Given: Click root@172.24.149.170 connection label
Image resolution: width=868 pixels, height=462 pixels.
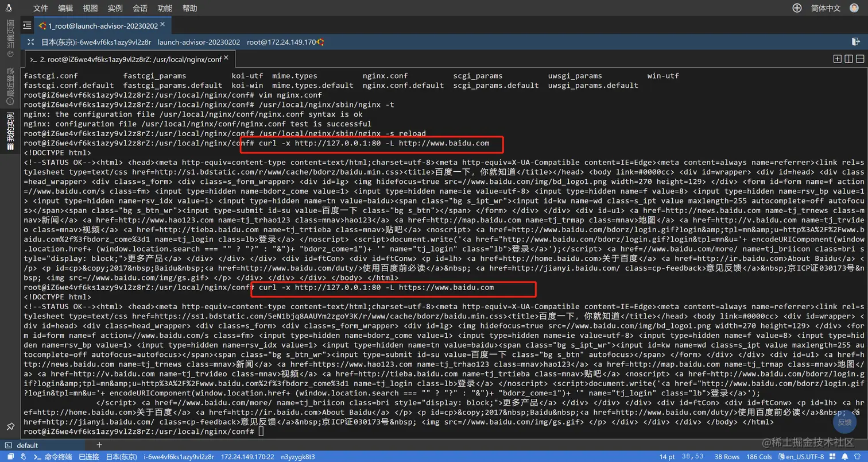Looking at the screenshot, I should point(281,42).
